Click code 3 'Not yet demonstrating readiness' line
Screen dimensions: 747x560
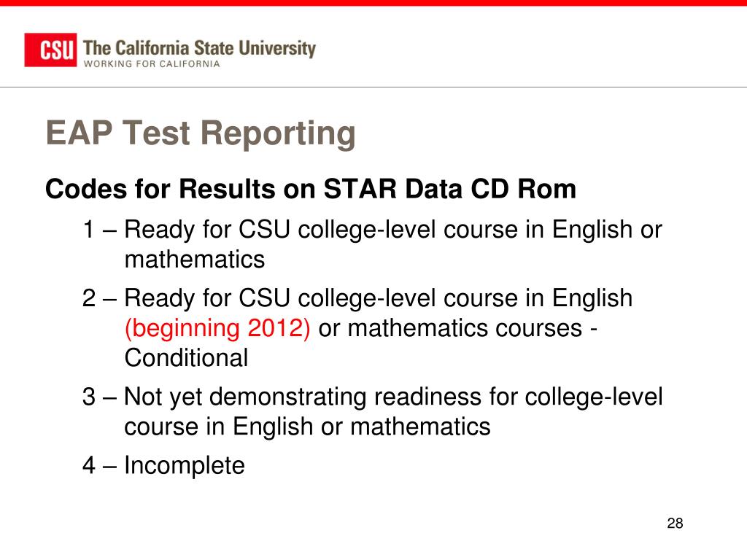pos(373,397)
